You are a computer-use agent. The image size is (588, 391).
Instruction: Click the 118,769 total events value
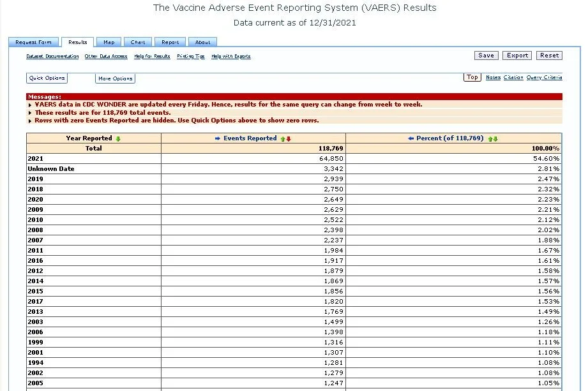click(x=331, y=149)
